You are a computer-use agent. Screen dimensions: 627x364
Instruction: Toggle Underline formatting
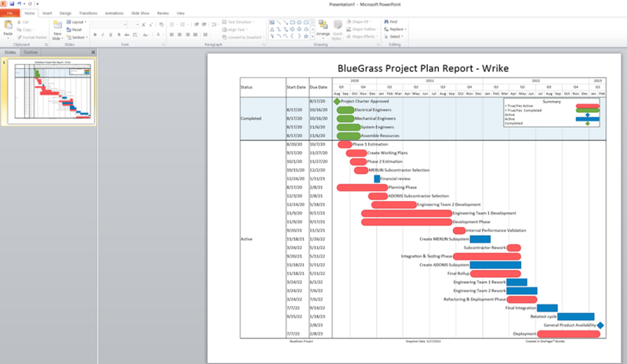tap(111, 34)
